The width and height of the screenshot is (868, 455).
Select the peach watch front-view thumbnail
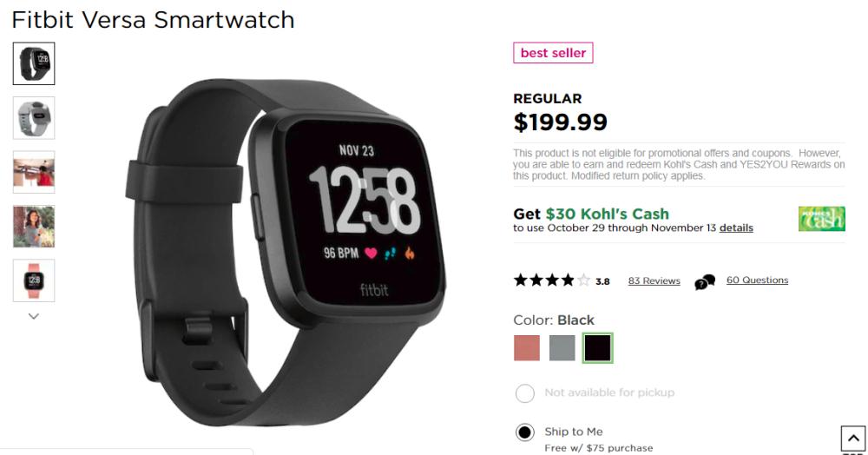tap(34, 280)
